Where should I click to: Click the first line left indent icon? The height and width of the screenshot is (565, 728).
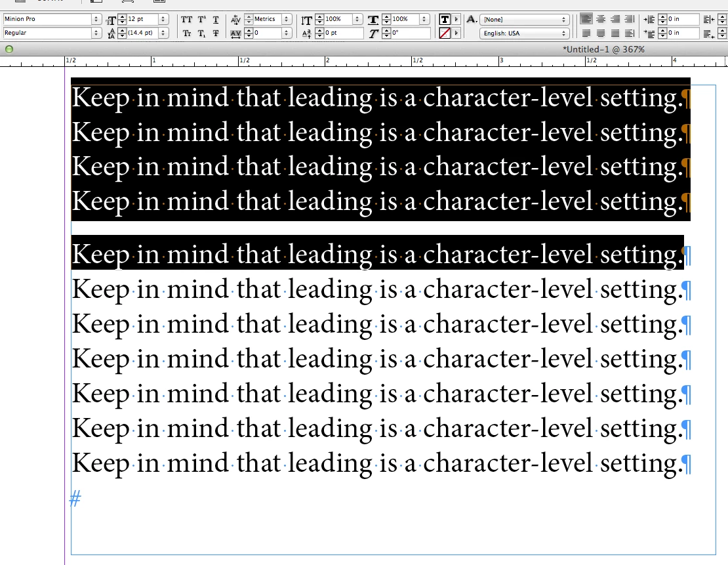649,33
